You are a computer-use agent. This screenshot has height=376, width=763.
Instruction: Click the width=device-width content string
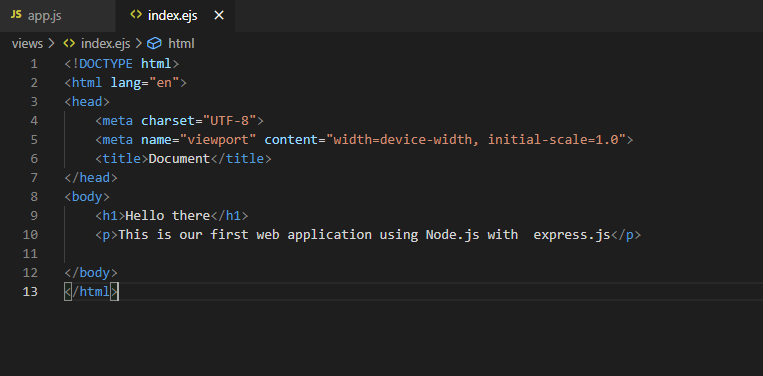coord(476,140)
